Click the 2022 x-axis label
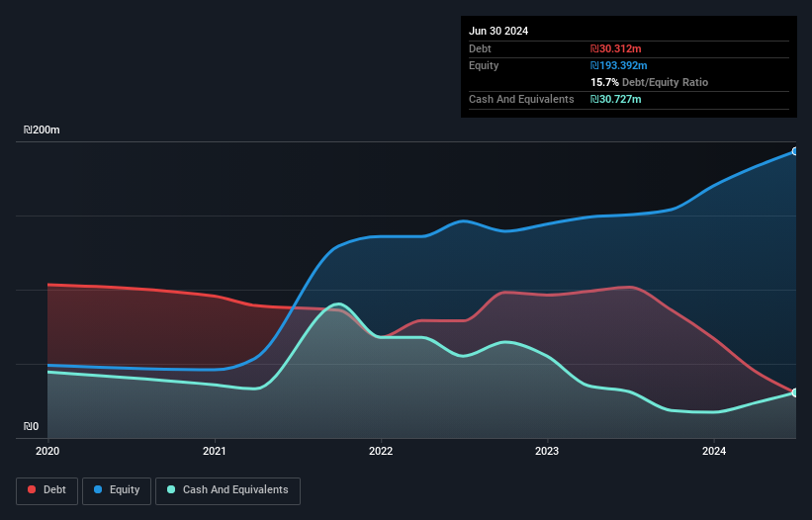The width and height of the screenshot is (812, 520). coord(381,451)
